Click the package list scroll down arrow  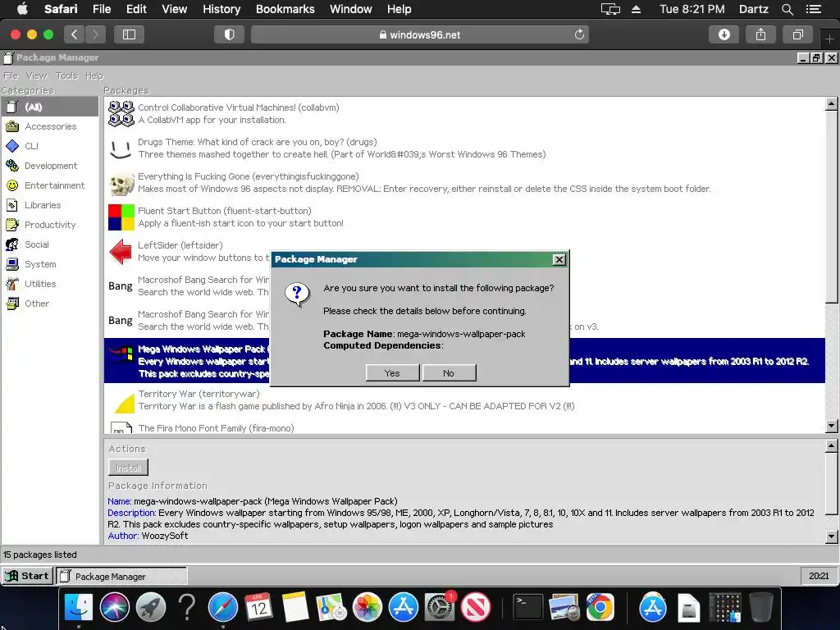(x=832, y=427)
